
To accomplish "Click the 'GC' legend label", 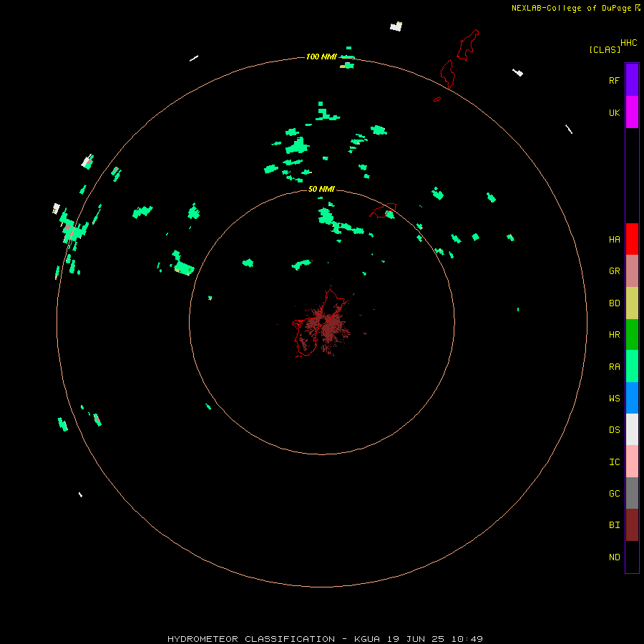I will pyautogui.click(x=614, y=494).
